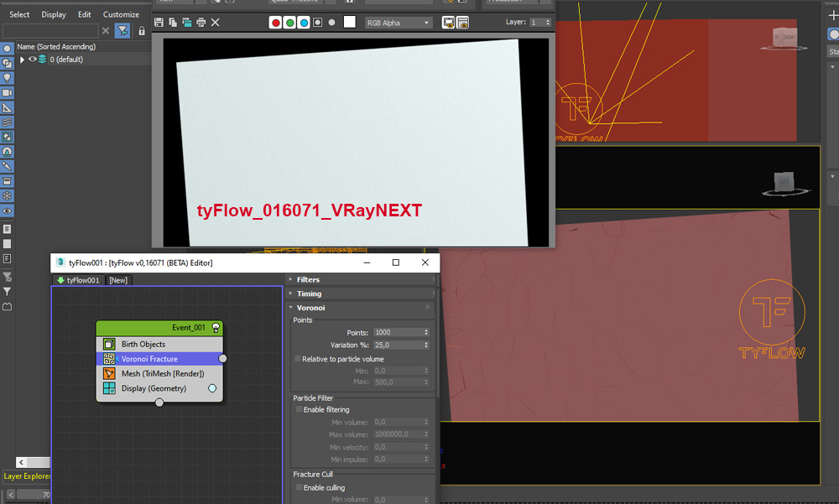Image resolution: width=839 pixels, height=504 pixels.
Task: Click the Voronoi Fracture output connector
Action: [x=222, y=358]
